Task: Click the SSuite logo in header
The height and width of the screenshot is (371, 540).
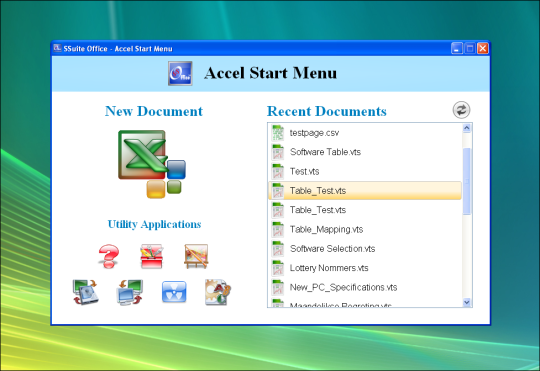Action: pos(180,73)
